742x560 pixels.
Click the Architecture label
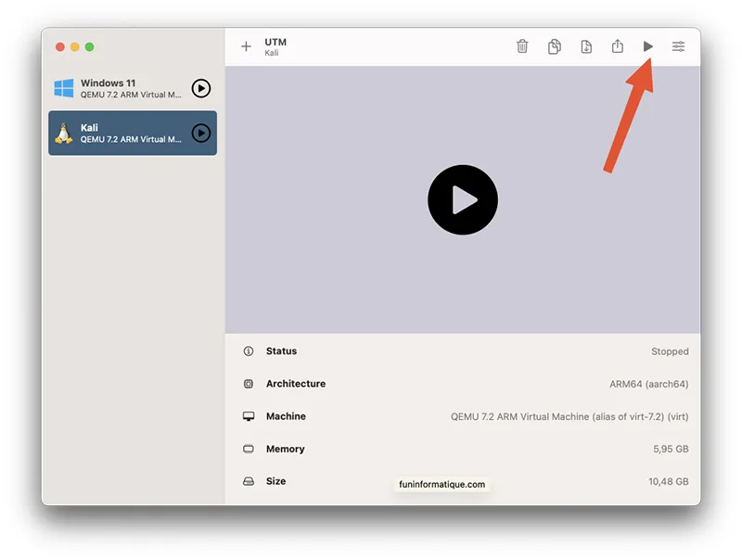296,384
